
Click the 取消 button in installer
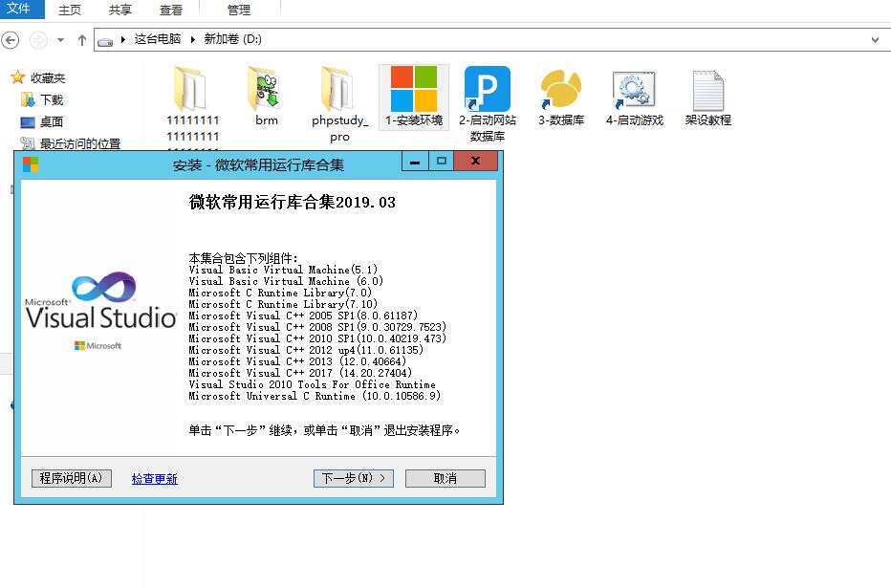(x=445, y=478)
